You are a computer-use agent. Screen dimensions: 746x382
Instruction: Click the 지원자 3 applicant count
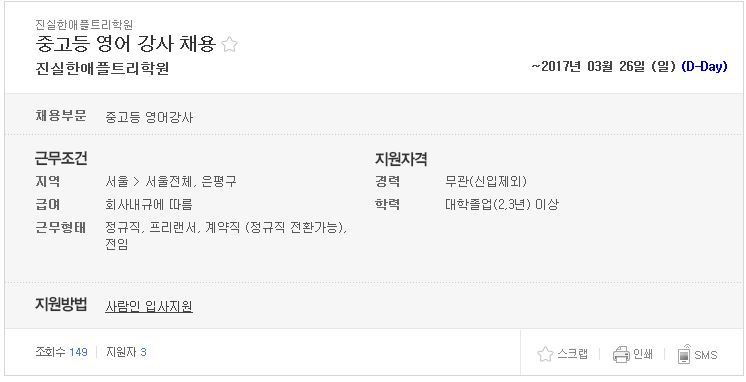pos(126,352)
